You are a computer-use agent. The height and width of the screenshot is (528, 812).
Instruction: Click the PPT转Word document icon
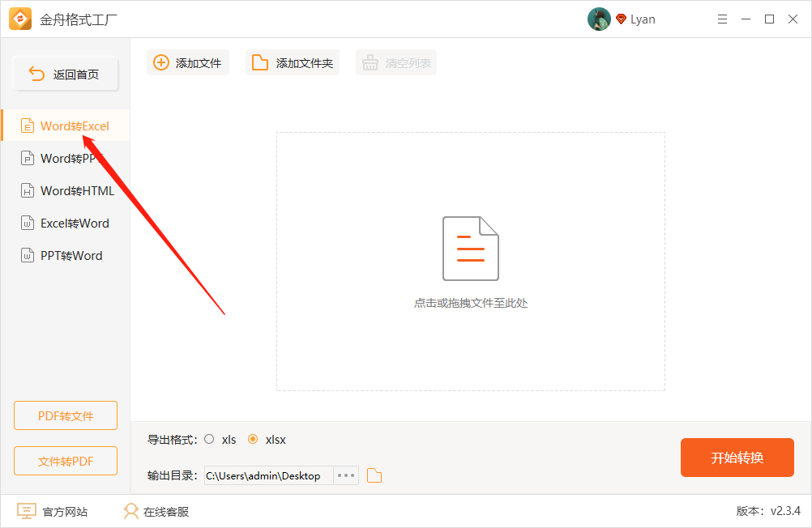click(x=28, y=255)
